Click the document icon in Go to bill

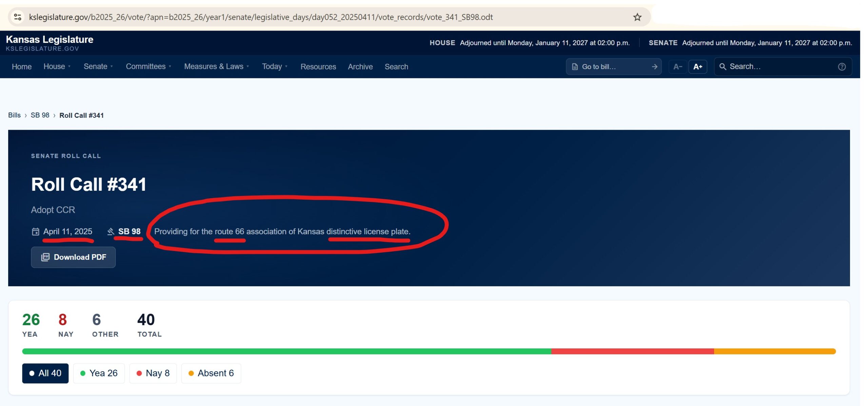(575, 67)
